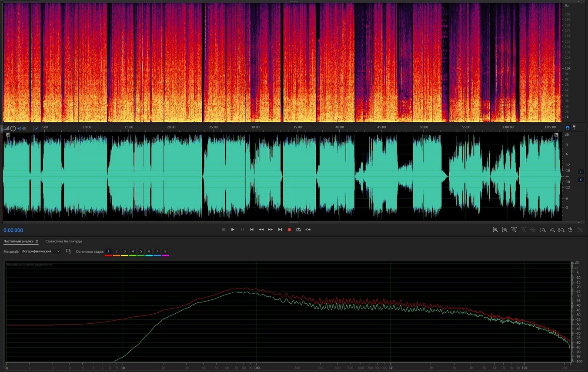Toggle the headphone icon beside the timeline ruler
This screenshot has width=588, height=372.
568,128
